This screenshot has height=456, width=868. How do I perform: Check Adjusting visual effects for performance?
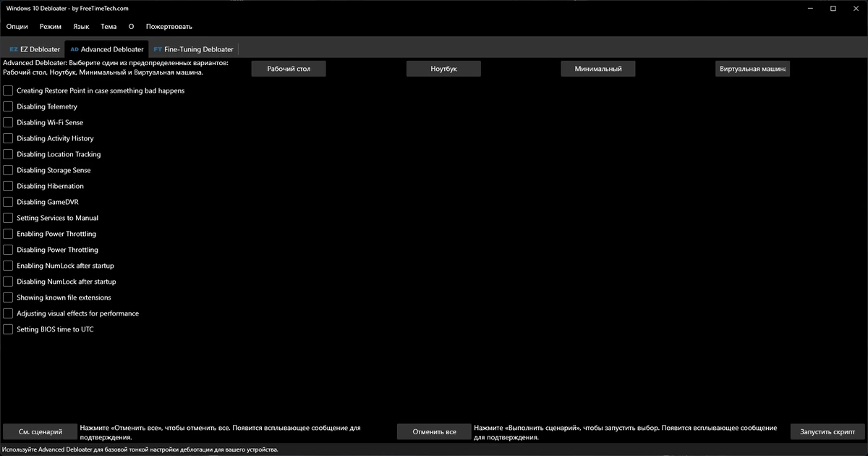[x=8, y=313]
